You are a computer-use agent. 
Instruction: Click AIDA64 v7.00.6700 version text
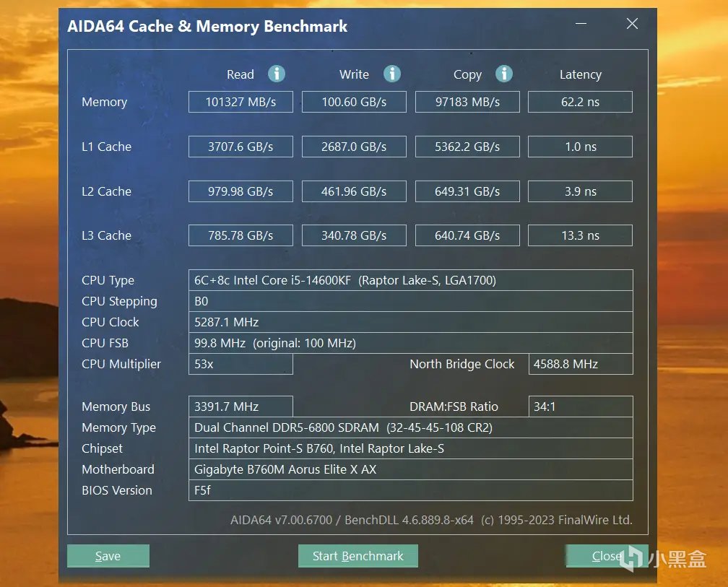[x=282, y=520]
